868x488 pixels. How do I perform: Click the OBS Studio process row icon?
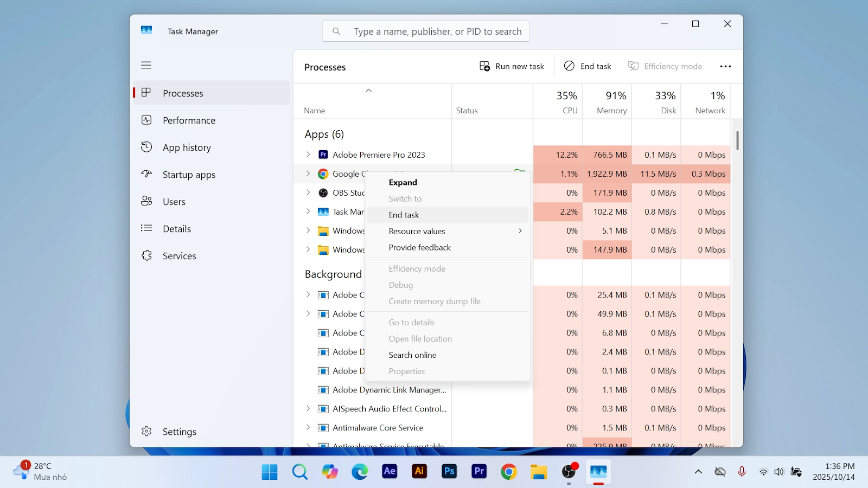click(x=323, y=192)
